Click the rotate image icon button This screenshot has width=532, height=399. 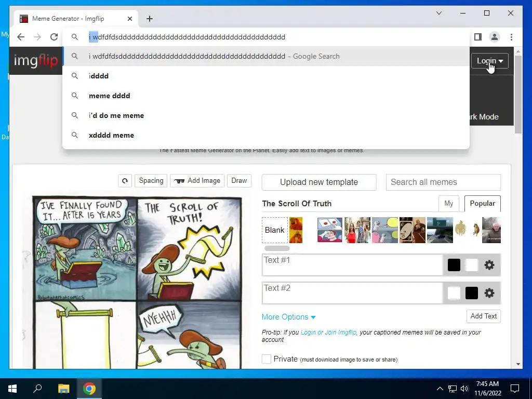(x=125, y=180)
